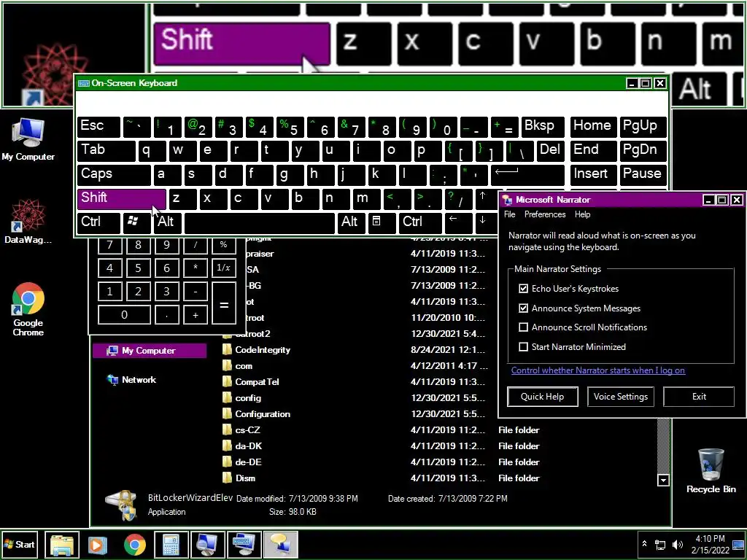Open Narrator Help menu
Viewport: 747px width, 560px height.
(582, 214)
